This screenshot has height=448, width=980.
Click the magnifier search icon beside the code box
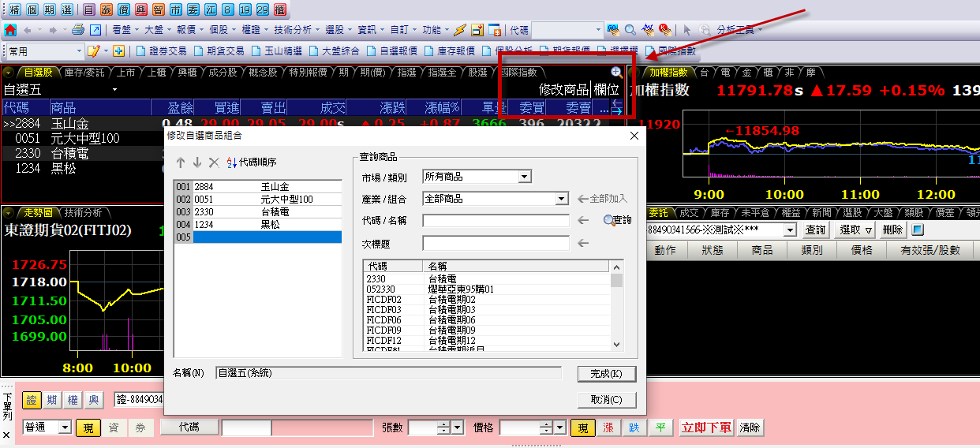(630, 30)
